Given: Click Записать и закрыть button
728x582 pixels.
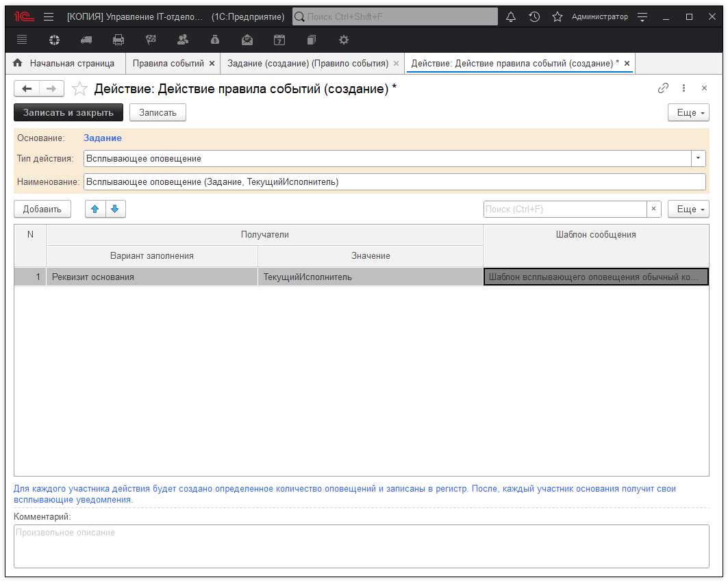Looking at the screenshot, I should (x=68, y=112).
